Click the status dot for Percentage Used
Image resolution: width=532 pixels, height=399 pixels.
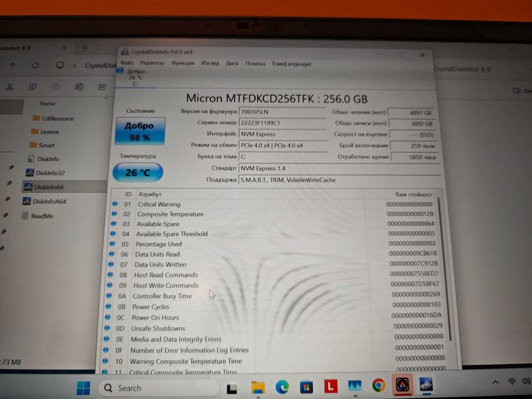tap(112, 243)
